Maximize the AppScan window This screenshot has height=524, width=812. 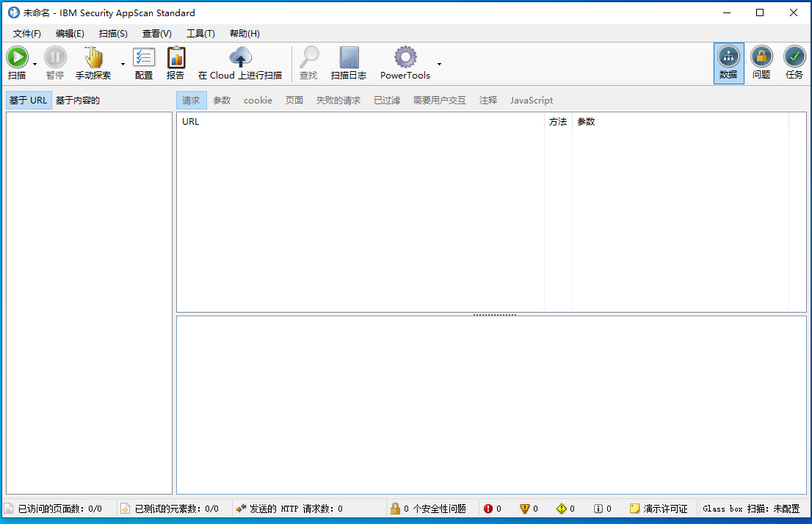click(760, 12)
